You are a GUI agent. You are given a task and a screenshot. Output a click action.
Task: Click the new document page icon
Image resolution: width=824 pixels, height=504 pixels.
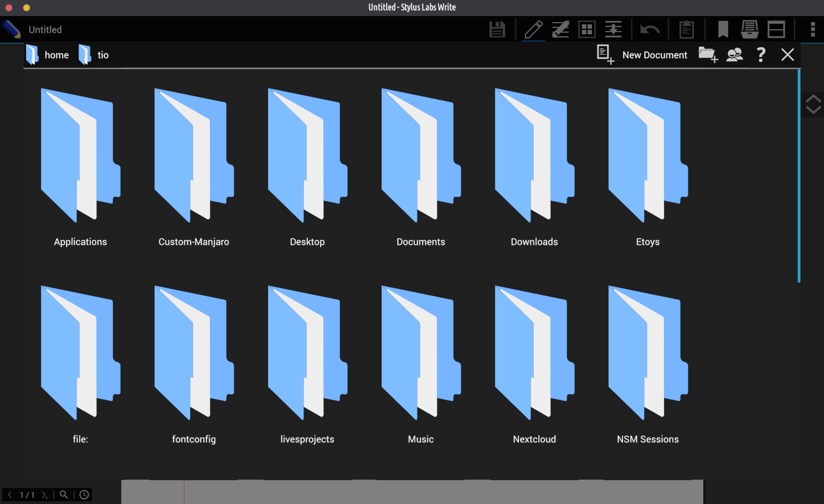(605, 54)
